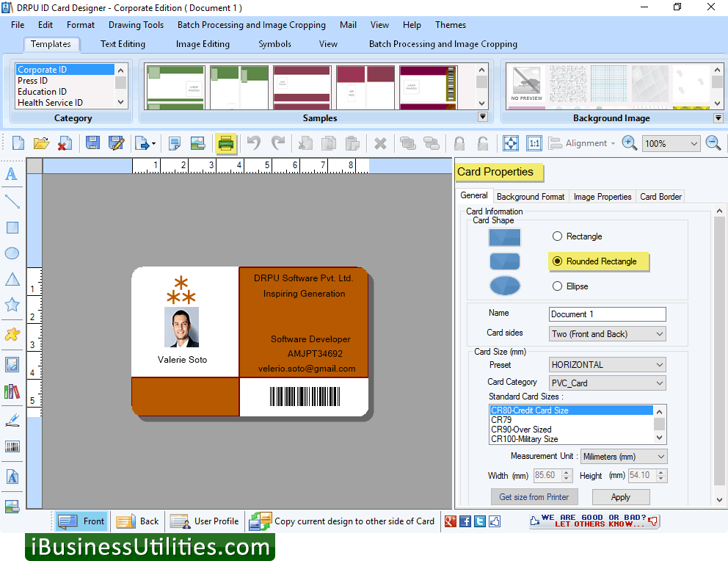Select the Star drawing tool
The width and height of the screenshot is (728, 561).
[12, 305]
